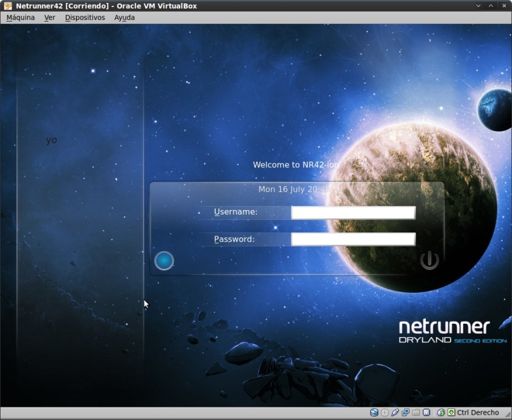Viewport: 512px width, 420px height.
Task: Open the Ver menu
Action: tap(50, 17)
